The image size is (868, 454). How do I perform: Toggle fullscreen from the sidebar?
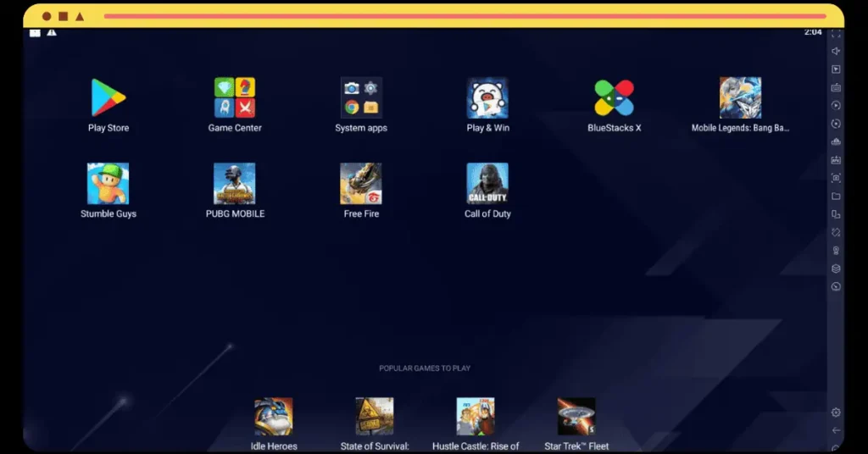(836, 34)
